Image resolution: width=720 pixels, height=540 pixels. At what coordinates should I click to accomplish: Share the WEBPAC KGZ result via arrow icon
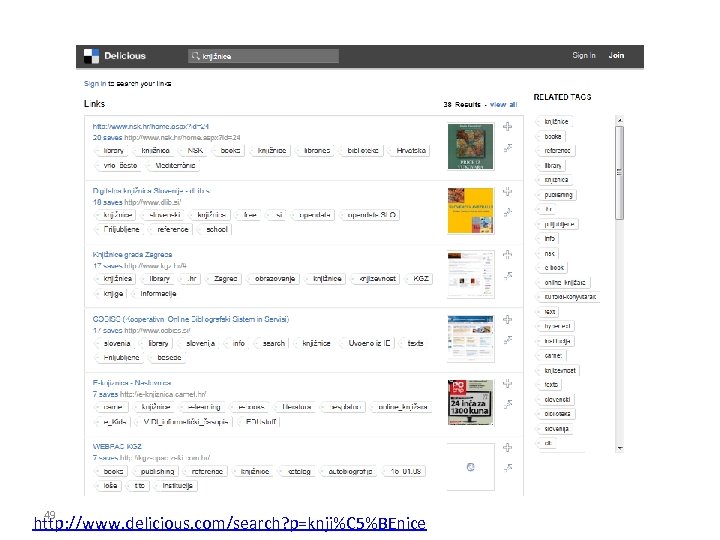(x=508, y=468)
